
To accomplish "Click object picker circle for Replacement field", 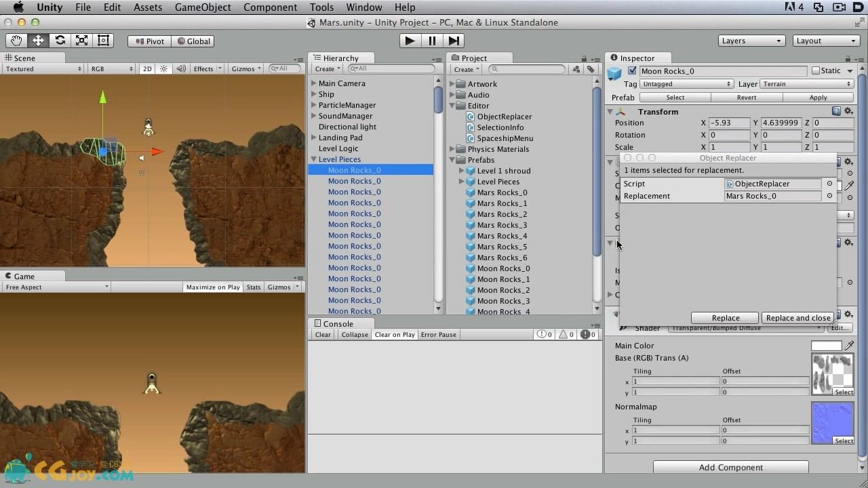I will click(829, 196).
